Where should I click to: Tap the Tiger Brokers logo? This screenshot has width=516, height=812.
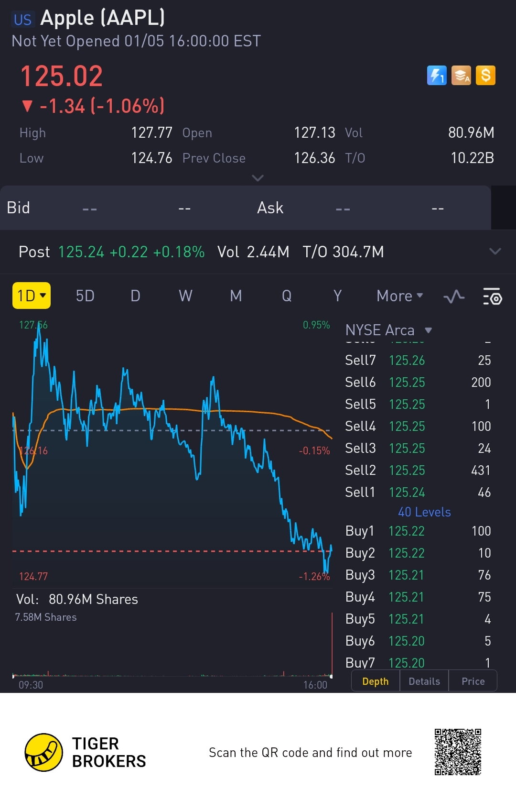pos(44,752)
